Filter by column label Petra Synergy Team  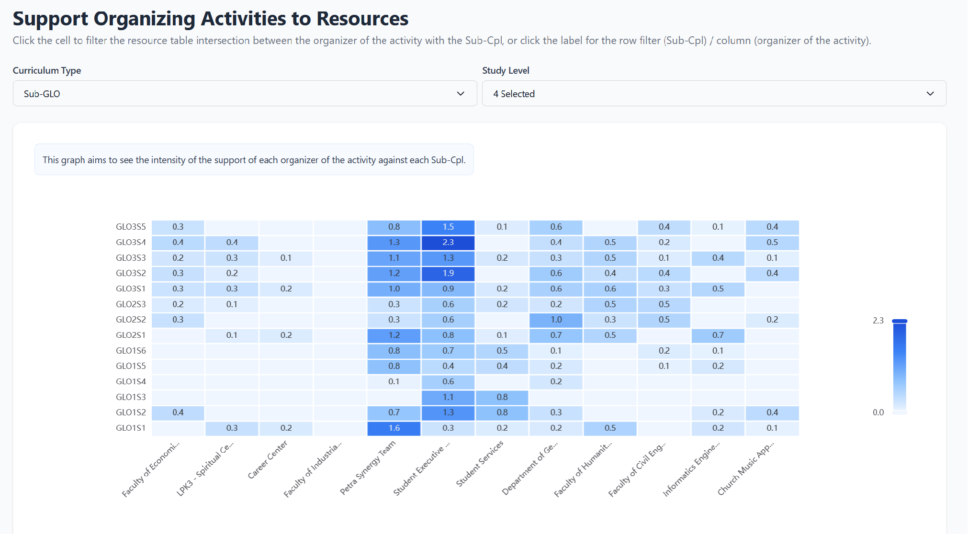point(368,467)
